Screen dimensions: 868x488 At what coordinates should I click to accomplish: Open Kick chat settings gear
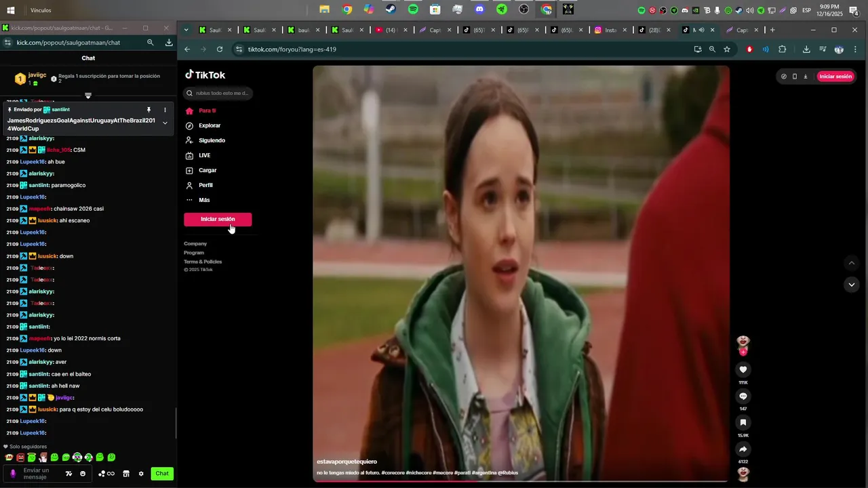[x=141, y=474]
